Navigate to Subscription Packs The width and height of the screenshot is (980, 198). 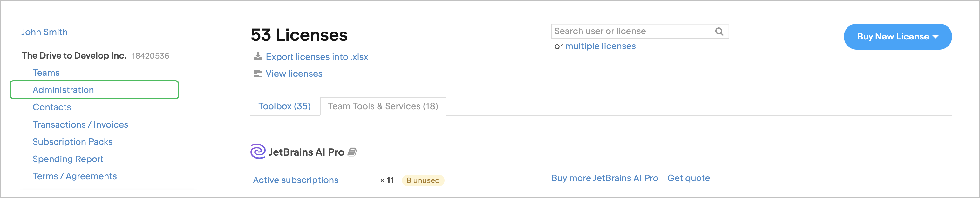click(73, 142)
